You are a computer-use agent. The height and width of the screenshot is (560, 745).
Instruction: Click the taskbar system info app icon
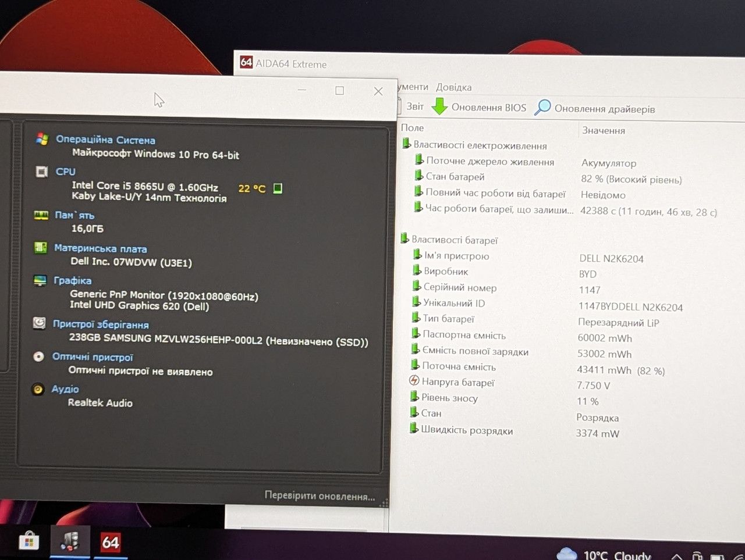(70, 541)
